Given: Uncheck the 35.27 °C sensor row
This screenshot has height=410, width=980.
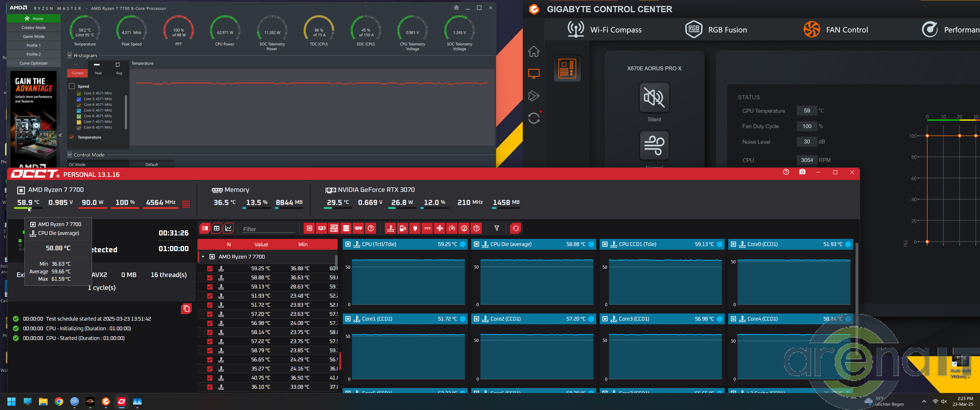Looking at the screenshot, I should coord(210,368).
